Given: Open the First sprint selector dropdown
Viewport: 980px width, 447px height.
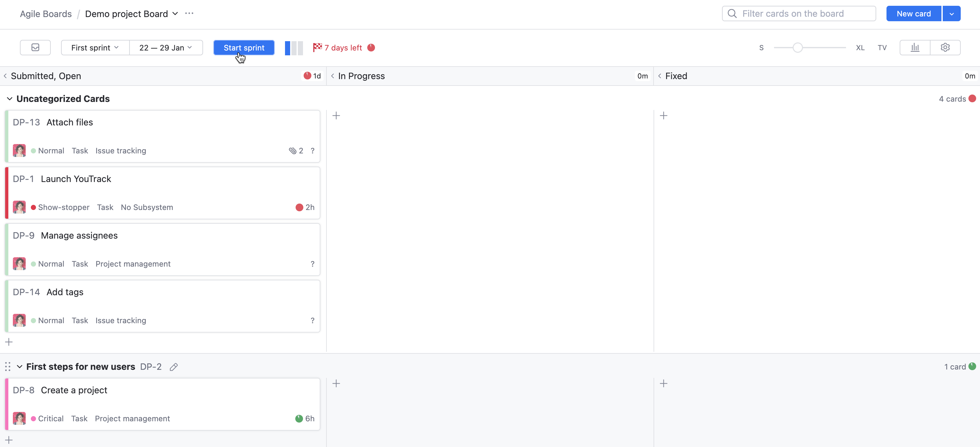Looking at the screenshot, I should point(94,47).
